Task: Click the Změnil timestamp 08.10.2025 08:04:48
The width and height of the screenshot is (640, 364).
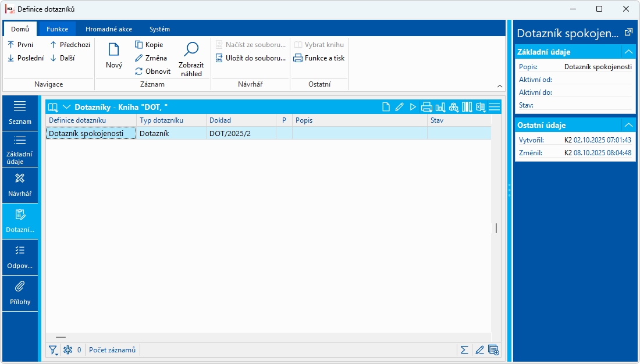Action: (602, 153)
